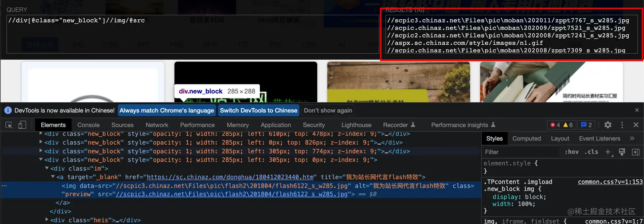Select result row zppt7521_s_w285.jpg

click(x=506, y=28)
